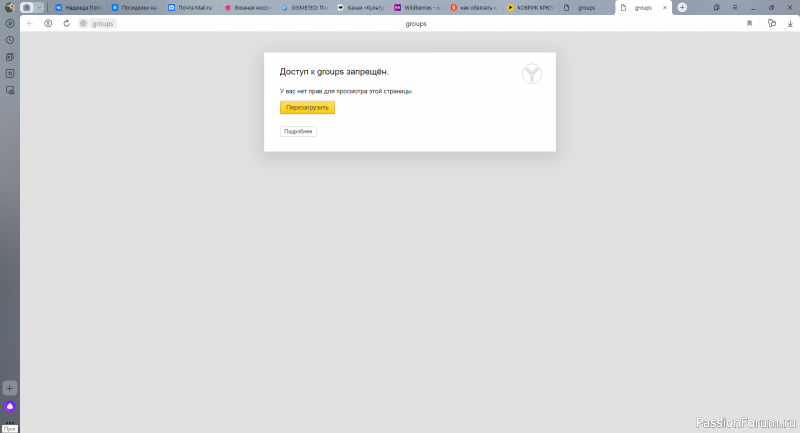Open a new tab with the plus button
The image size is (800, 433).
(682, 7)
